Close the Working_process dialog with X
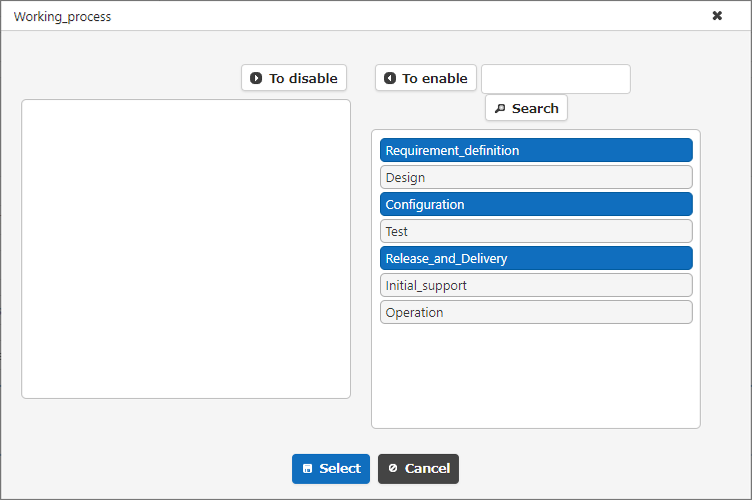This screenshot has width=752, height=500. [x=717, y=16]
